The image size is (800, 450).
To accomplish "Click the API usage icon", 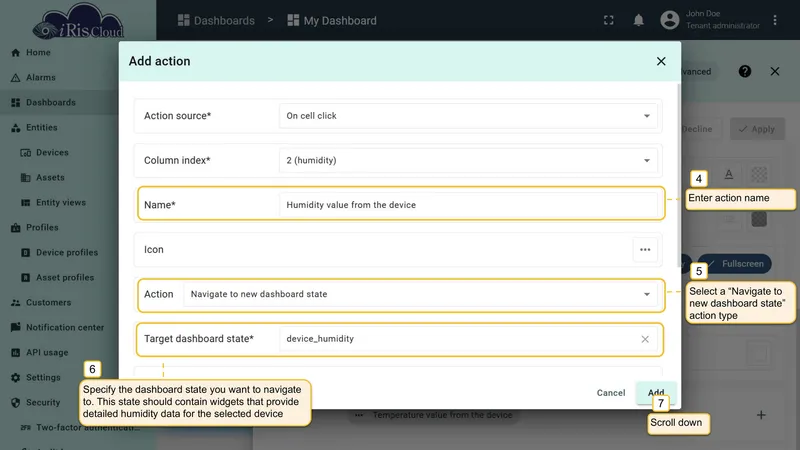I will [15, 353].
